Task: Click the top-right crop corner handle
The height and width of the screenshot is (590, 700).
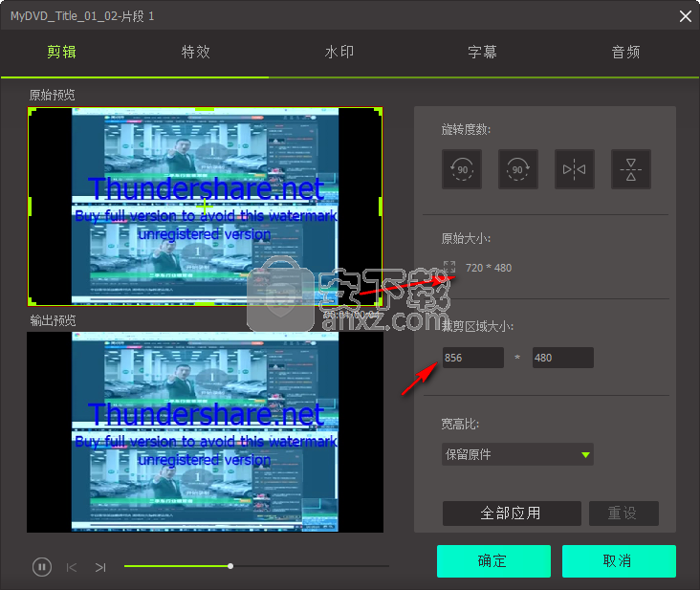Action: tap(378, 111)
